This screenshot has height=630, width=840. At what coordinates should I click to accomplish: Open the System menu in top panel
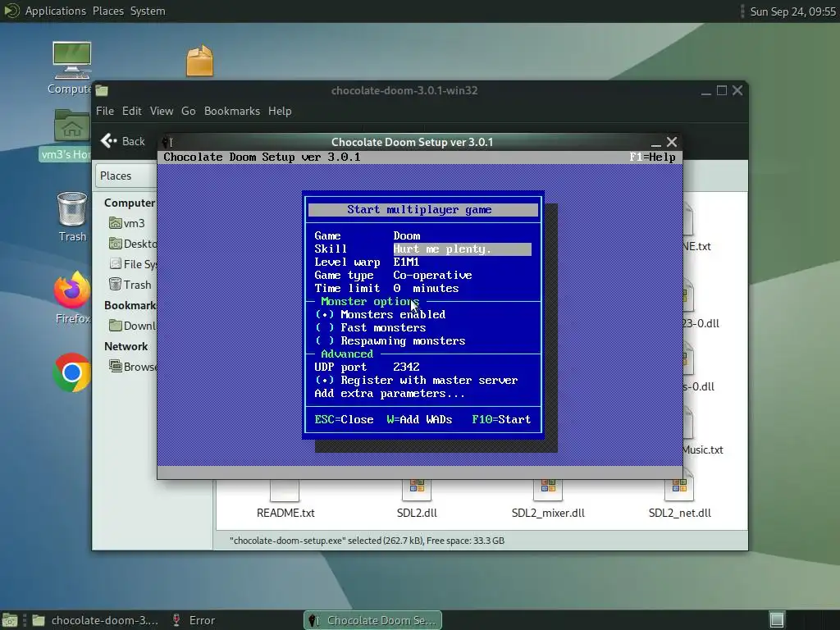(148, 11)
